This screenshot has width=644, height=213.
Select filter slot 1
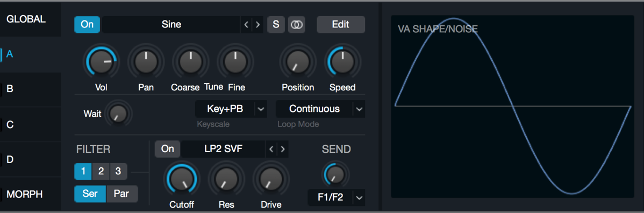click(x=83, y=172)
